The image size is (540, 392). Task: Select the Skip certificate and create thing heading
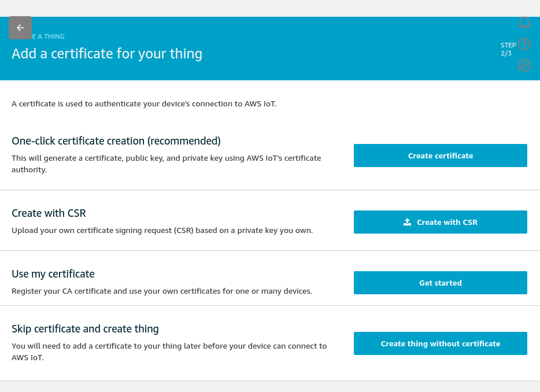(85, 329)
